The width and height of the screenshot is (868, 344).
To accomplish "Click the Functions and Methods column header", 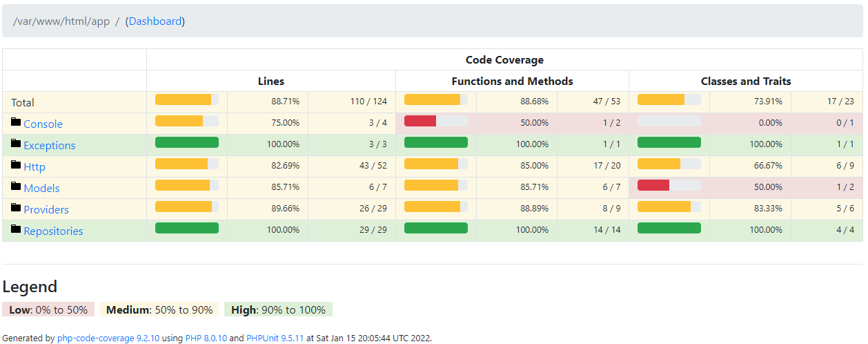I will [512, 81].
